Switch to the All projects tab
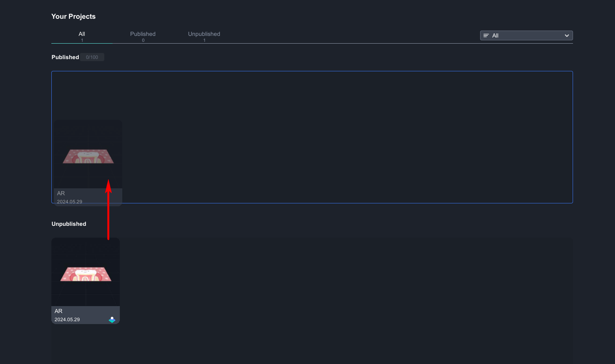Viewport: 615px width, 364px height. click(x=82, y=36)
